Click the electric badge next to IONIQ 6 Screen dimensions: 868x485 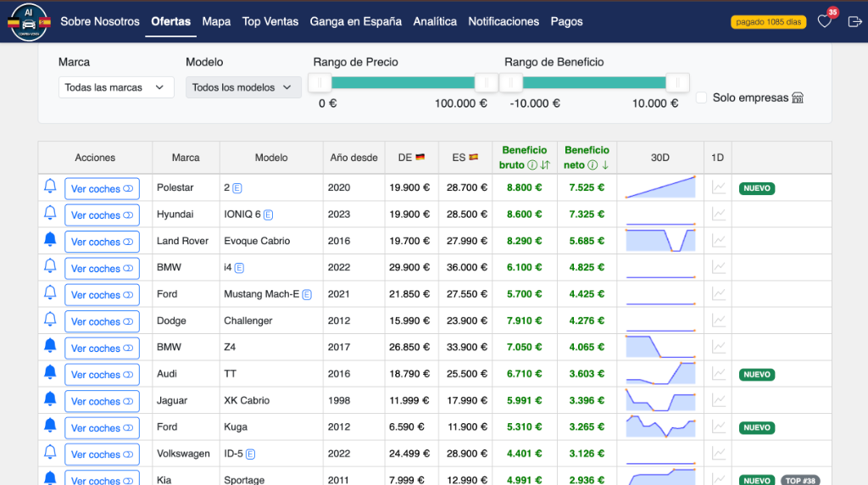coord(268,215)
